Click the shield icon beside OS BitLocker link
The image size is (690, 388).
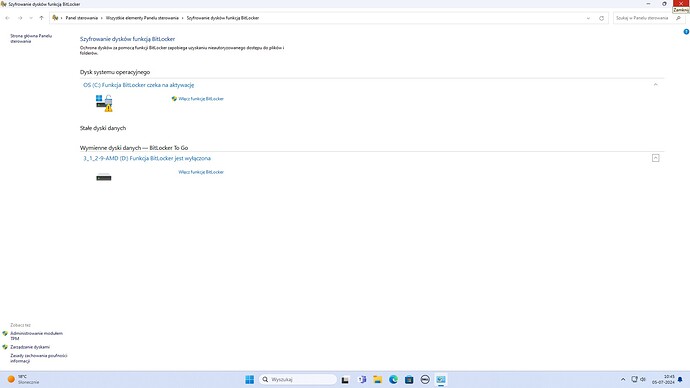pyautogui.click(x=174, y=99)
